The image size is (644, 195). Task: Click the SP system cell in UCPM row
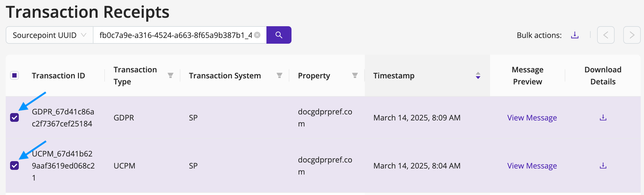(x=193, y=166)
